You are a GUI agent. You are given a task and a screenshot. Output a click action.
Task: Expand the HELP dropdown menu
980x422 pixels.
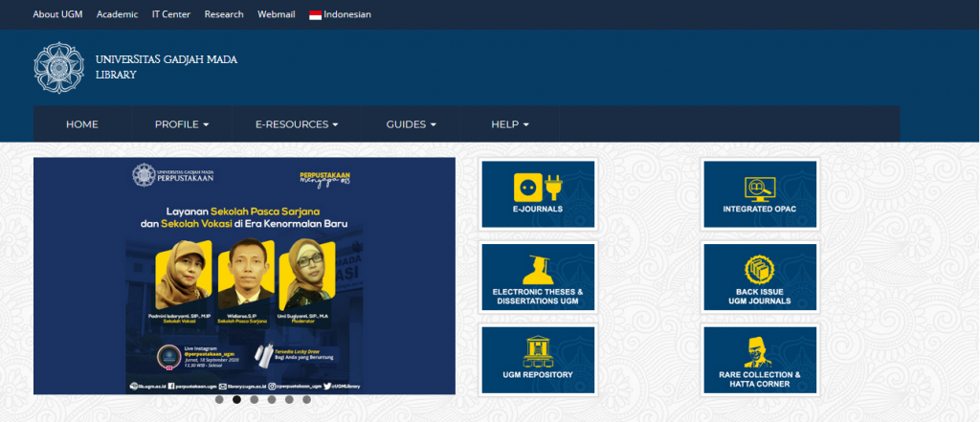510,124
